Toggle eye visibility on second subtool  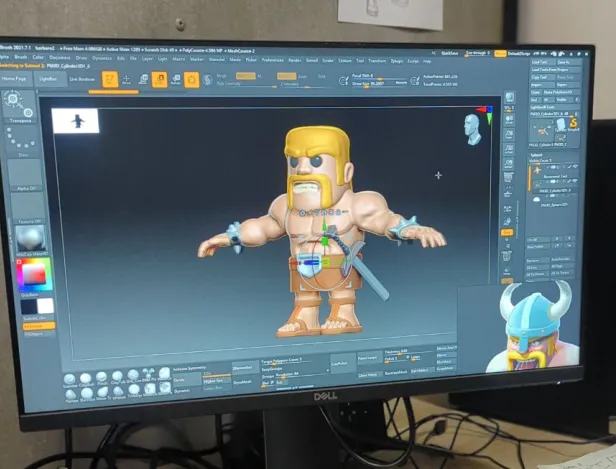[x=574, y=180]
